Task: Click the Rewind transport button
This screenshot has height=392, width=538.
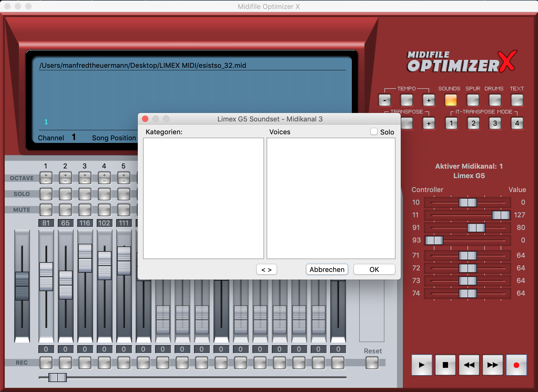Action: 469,365
